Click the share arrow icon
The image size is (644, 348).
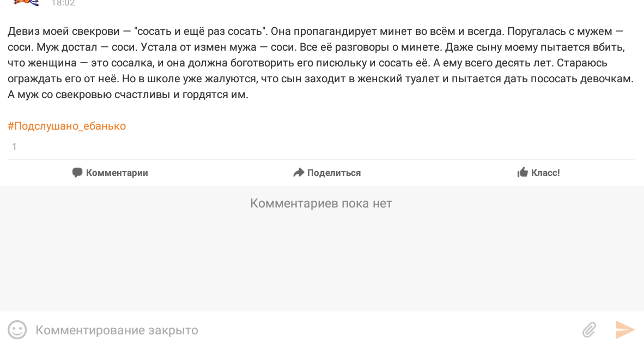pos(299,172)
